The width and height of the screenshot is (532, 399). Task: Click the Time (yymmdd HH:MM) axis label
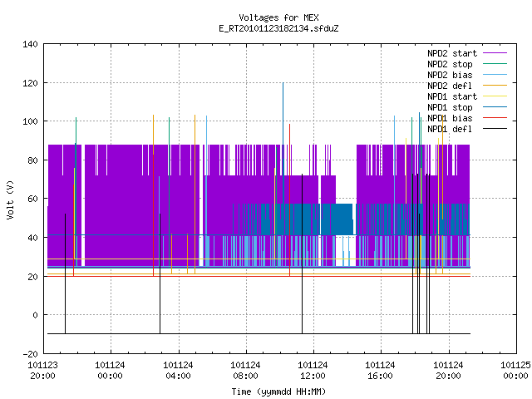click(278, 392)
